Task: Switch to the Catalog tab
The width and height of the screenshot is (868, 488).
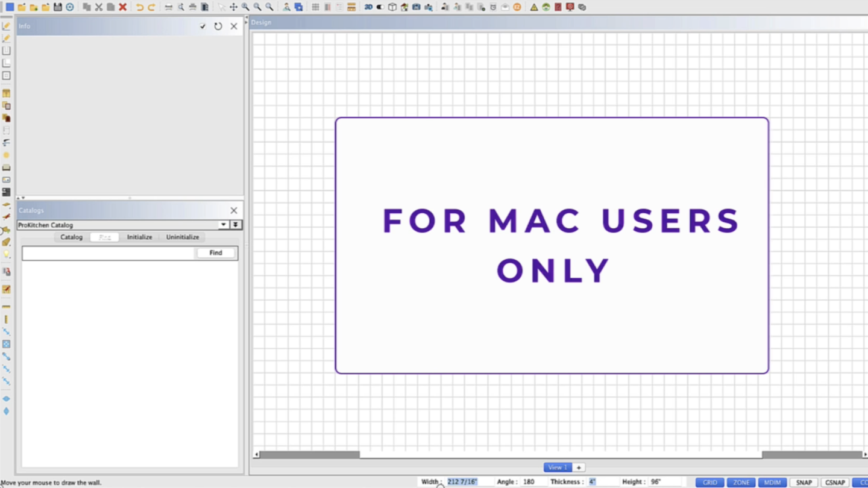Action: tap(71, 237)
